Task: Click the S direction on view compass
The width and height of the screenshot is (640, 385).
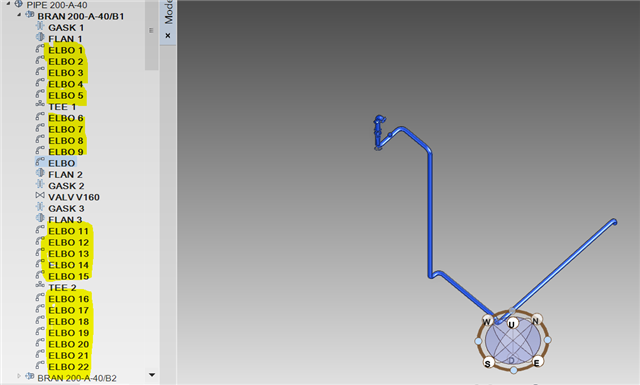Action: pos(487,363)
